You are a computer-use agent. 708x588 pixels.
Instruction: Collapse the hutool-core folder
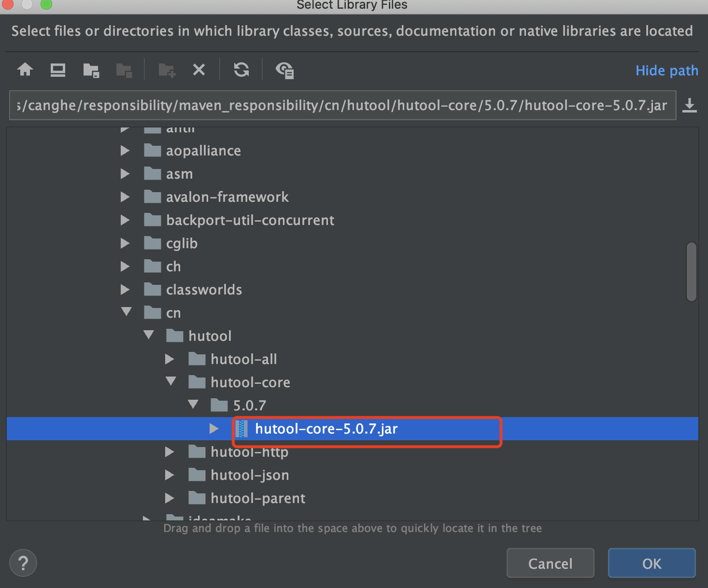click(171, 381)
